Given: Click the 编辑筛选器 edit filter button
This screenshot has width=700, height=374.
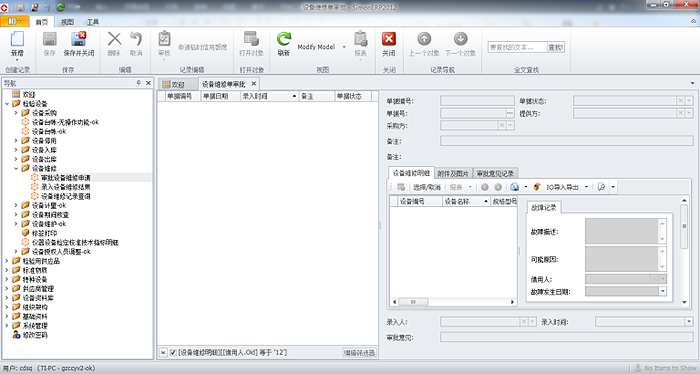Looking at the screenshot, I should pos(359,353).
